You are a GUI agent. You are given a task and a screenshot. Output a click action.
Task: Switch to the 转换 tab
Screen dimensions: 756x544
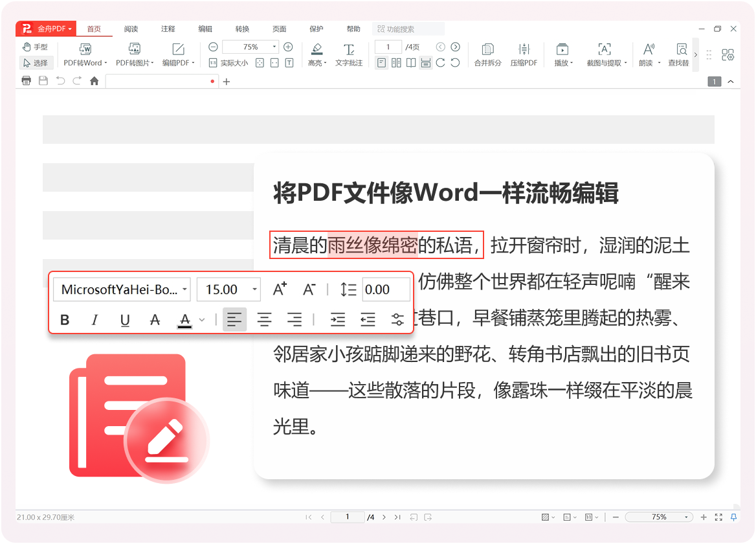243,29
